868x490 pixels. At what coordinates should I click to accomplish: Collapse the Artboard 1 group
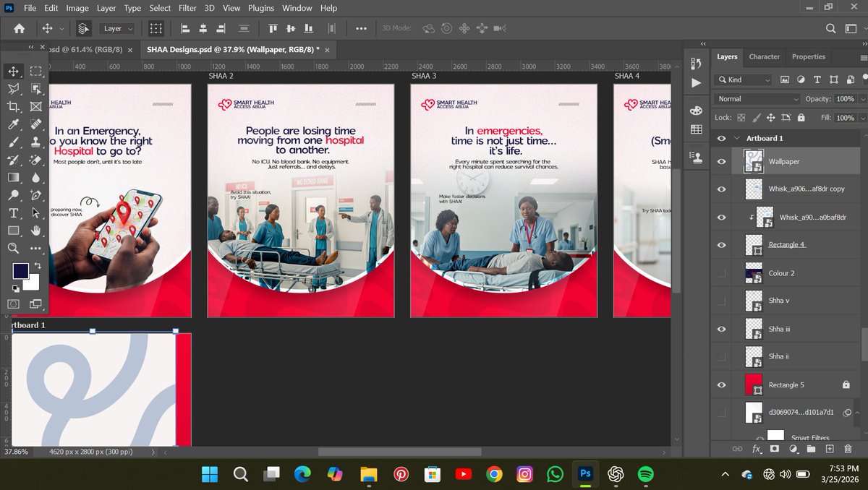(x=737, y=138)
